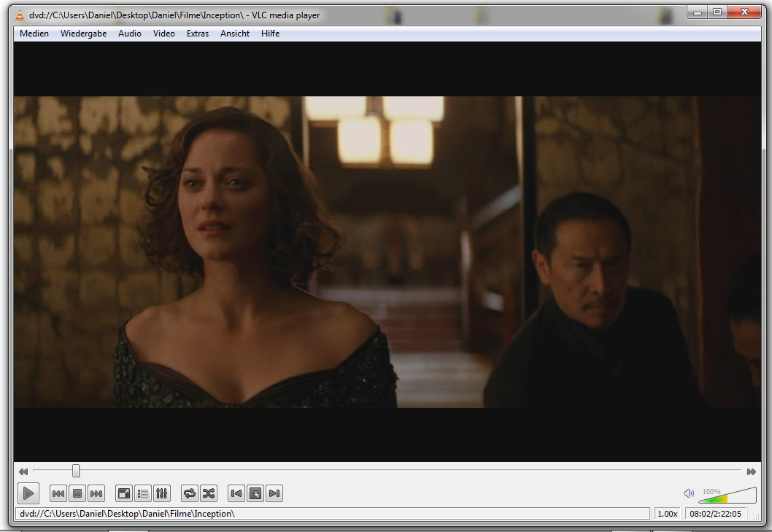Viewport: 772px width, 532px height.
Task: Open extended settings equalizer panel
Action: click(x=162, y=493)
